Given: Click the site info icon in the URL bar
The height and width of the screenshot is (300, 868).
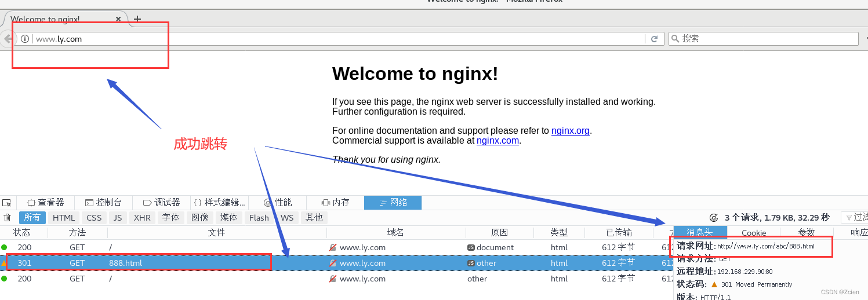Looking at the screenshot, I should [25, 39].
